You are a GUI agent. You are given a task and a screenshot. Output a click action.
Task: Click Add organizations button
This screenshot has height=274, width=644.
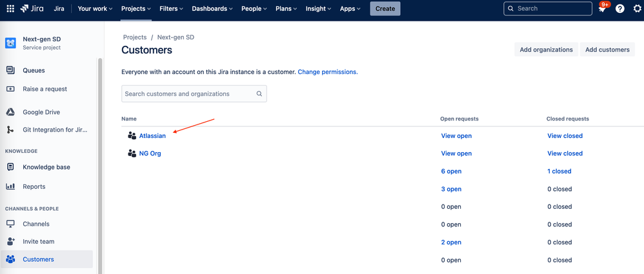(547, 50)
